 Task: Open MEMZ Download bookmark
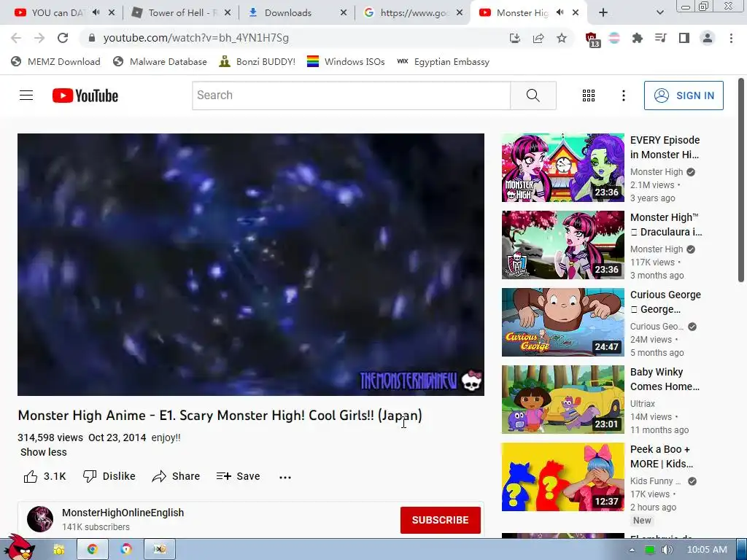pyautogui.click(x=55, y=62)
